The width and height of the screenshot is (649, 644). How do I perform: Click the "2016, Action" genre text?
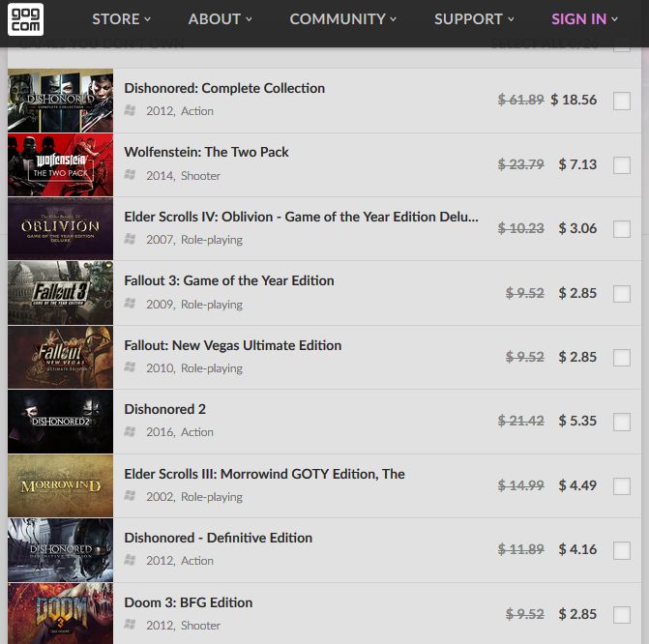coord(180,432)
